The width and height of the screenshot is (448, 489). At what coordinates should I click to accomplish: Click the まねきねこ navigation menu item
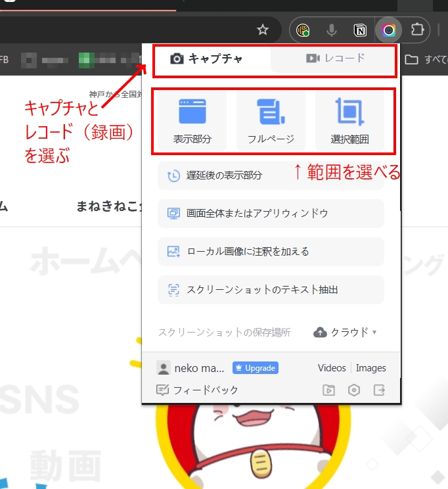[x=109, y=206]
